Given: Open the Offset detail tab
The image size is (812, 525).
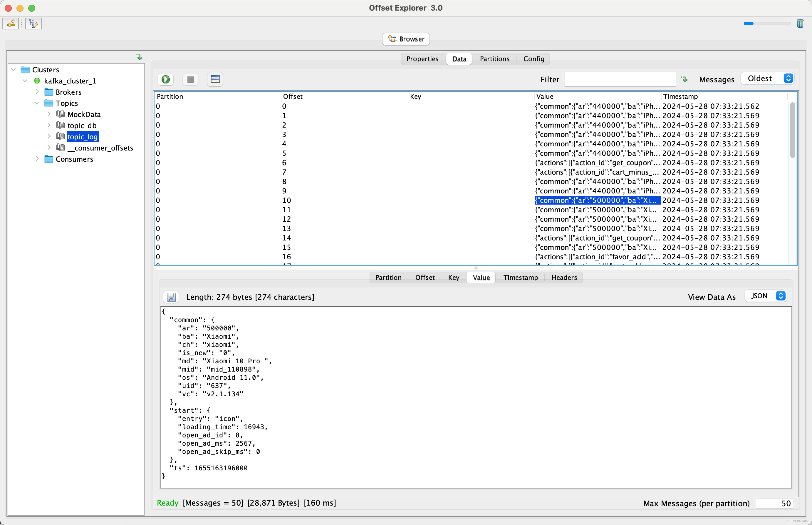Looking at the screenshot, I should point(425,277).
